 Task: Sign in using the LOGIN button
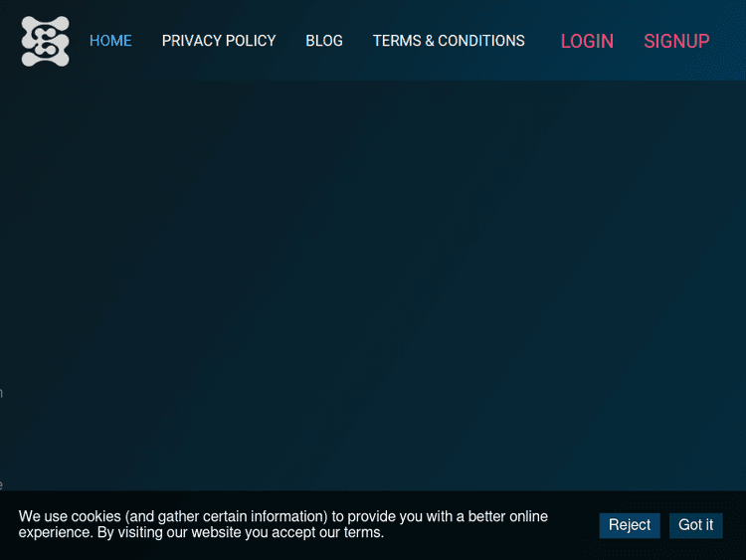click(x=587, y=41)
